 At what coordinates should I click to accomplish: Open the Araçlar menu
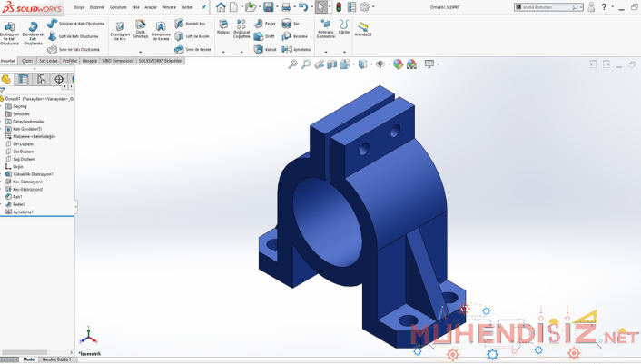(x=149, y=6)
